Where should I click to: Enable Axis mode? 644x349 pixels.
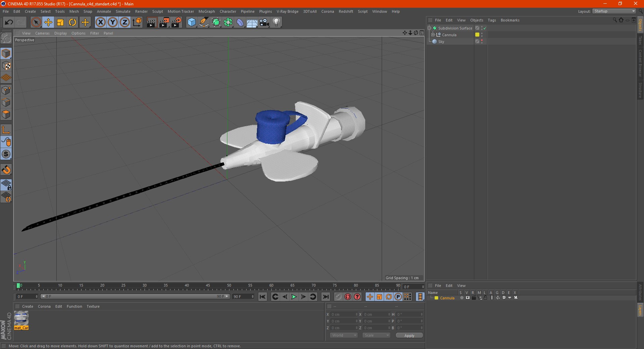point(6,130)
